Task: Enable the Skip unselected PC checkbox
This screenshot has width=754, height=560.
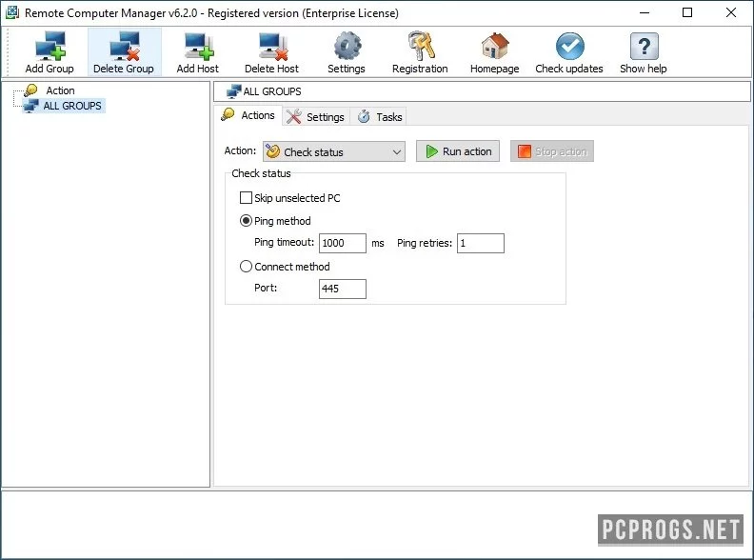Action: 246,198
